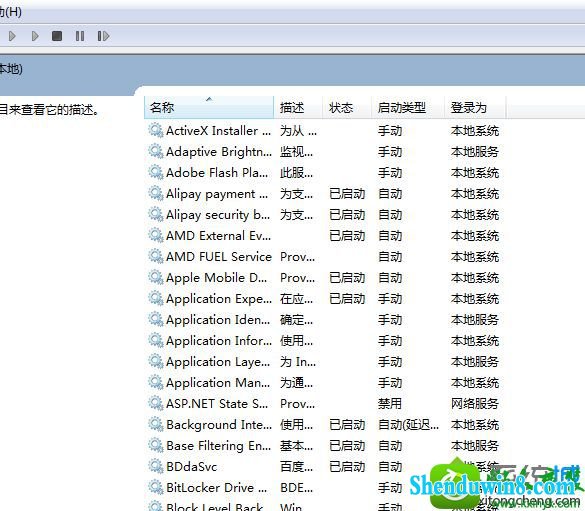Click the Stop Service square icon

click(x=57, y=36)
